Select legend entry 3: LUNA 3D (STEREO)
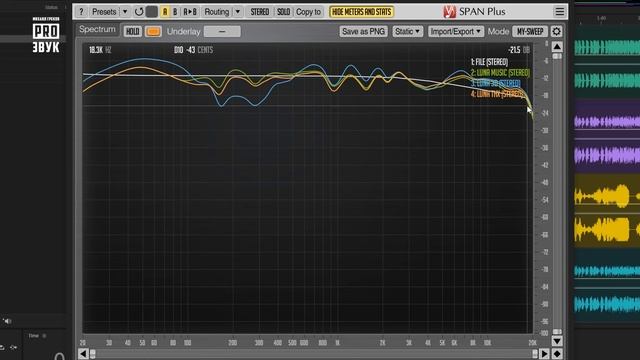 pyautogui.click(x=496, y=83)
